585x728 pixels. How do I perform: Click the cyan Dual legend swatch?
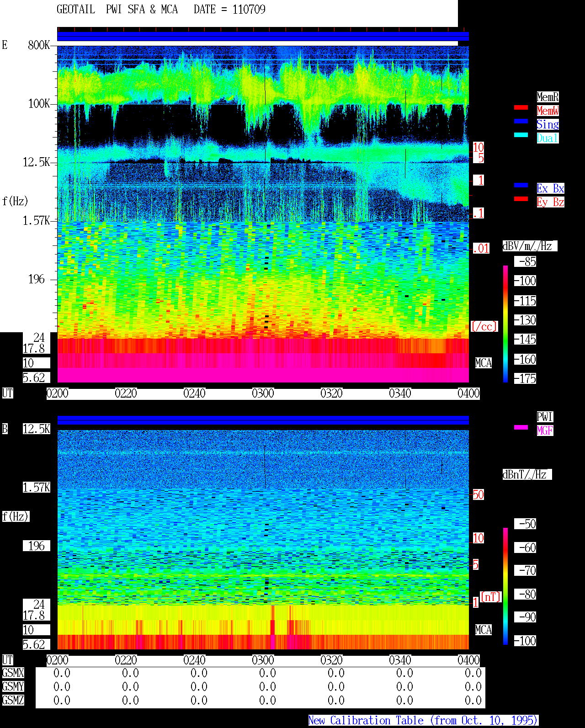(x=521, y=135)
